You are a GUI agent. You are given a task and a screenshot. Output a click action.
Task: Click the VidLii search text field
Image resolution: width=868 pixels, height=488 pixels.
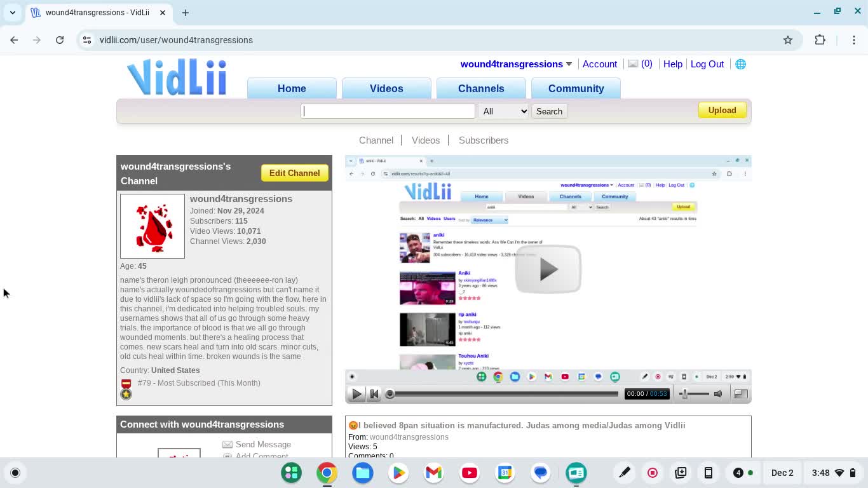[388, 111]
